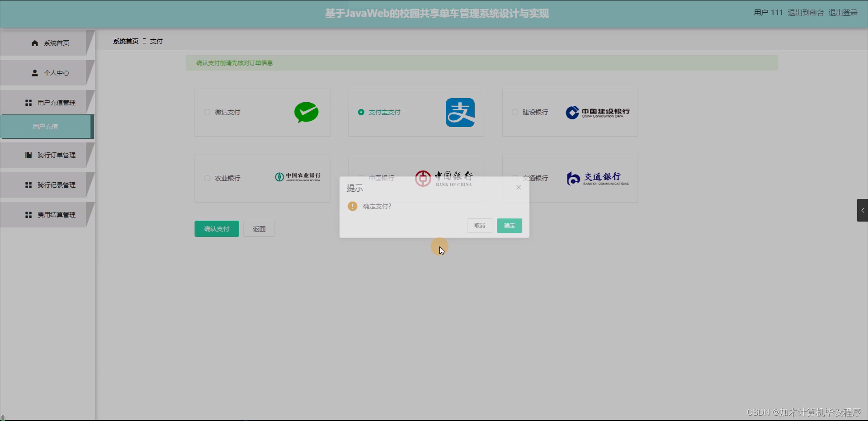This screenshot has width=868, height=421.
Task: Select the 农业银行 radio button
Action: pyautogui.click(x=207, y=178)
